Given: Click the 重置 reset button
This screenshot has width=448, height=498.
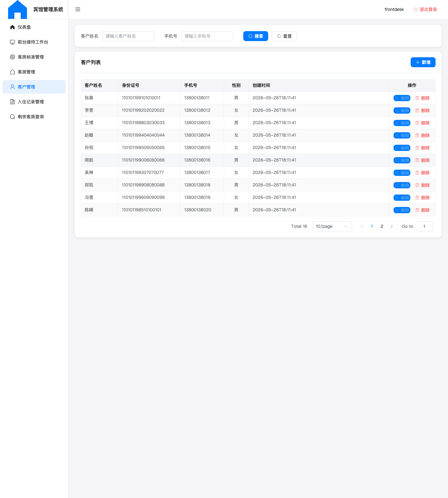Looking at the screenshot, I should pyautogui.click(x=284, y=36).
